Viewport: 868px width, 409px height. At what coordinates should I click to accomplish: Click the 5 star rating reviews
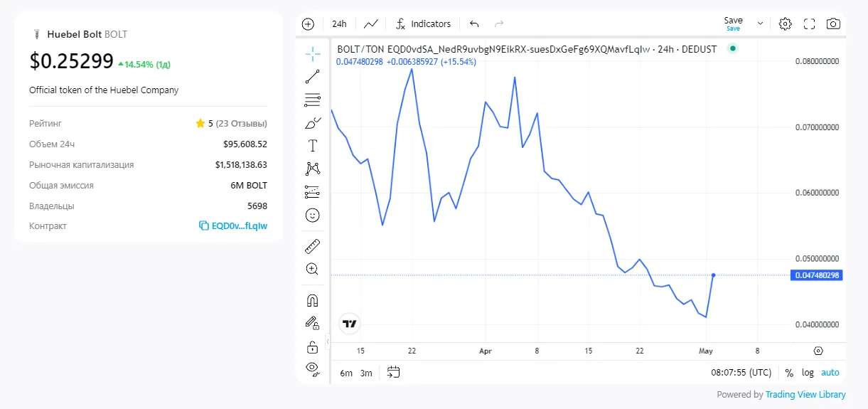231,124
